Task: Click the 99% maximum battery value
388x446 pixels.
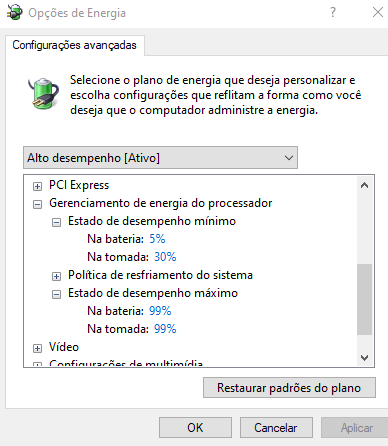Action: coord(160,311)
